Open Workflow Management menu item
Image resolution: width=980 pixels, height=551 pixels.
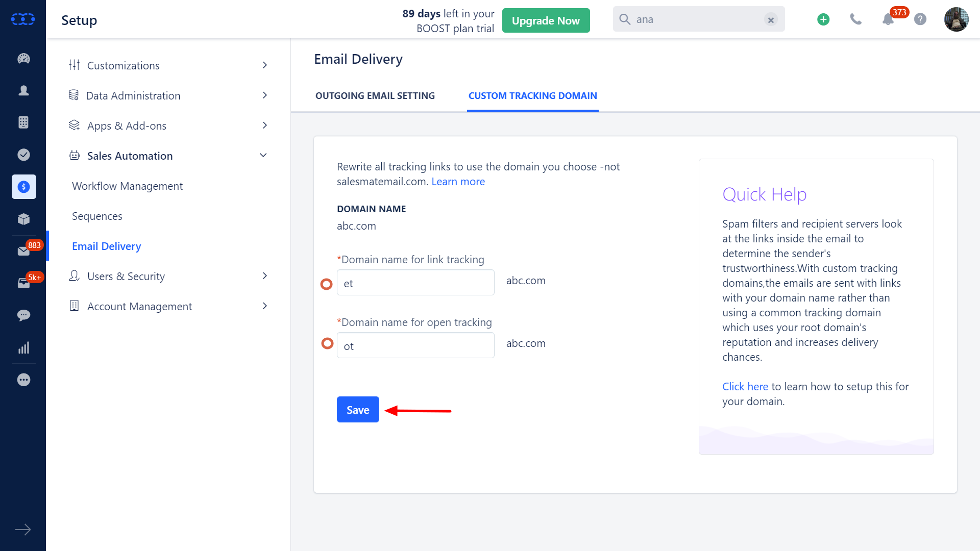(127, 186)
